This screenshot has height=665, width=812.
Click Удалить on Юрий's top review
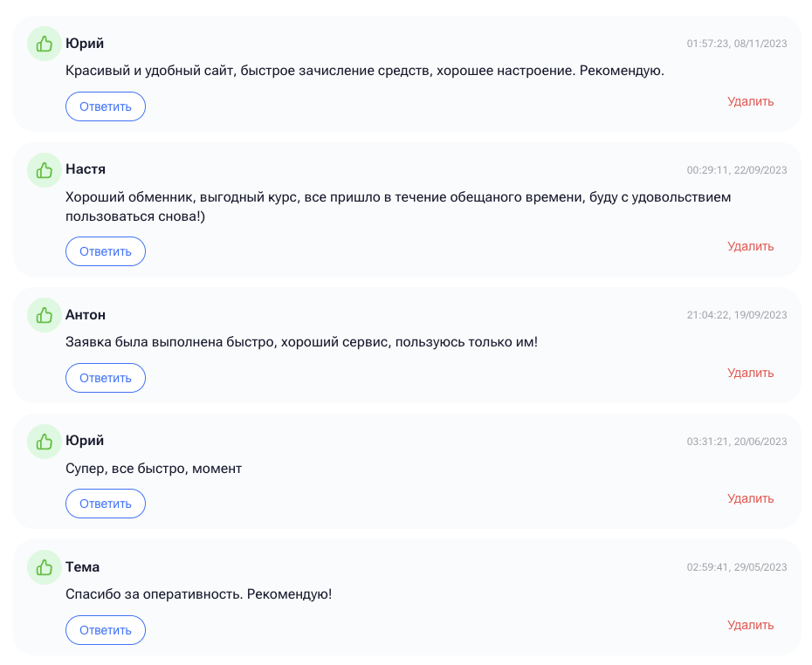tap(750, 101)
